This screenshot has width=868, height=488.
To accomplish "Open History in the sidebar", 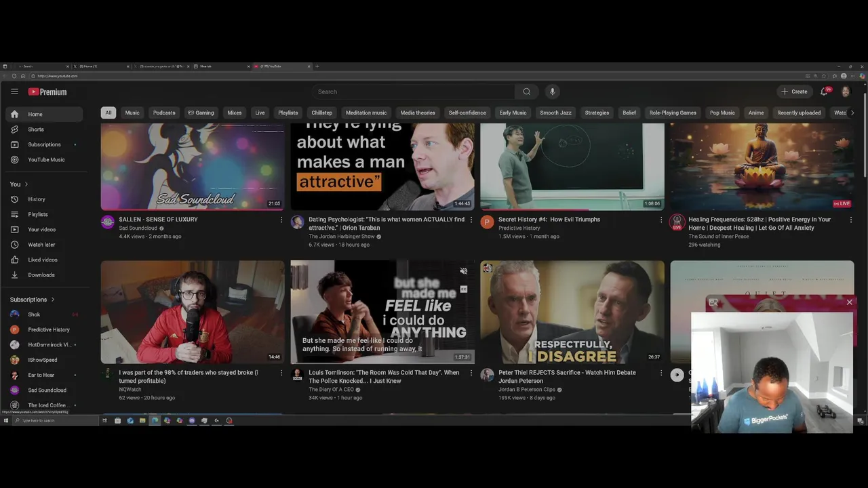I will coord(44,199).
